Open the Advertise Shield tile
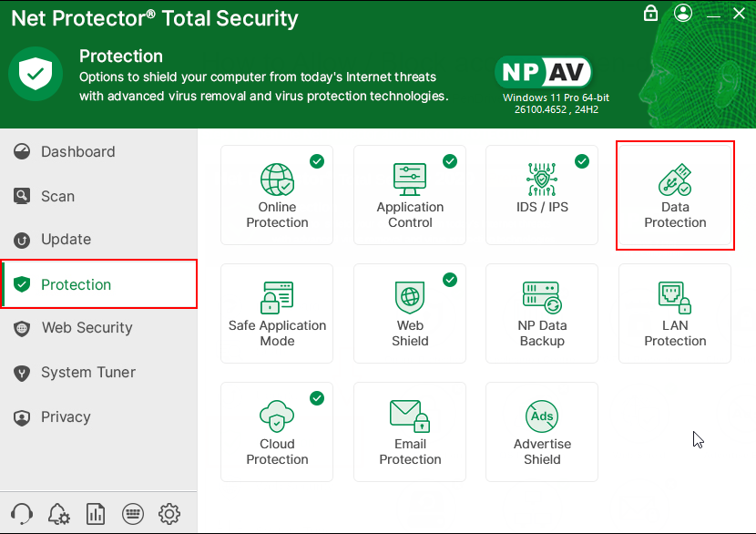 [x=542, y=432]
